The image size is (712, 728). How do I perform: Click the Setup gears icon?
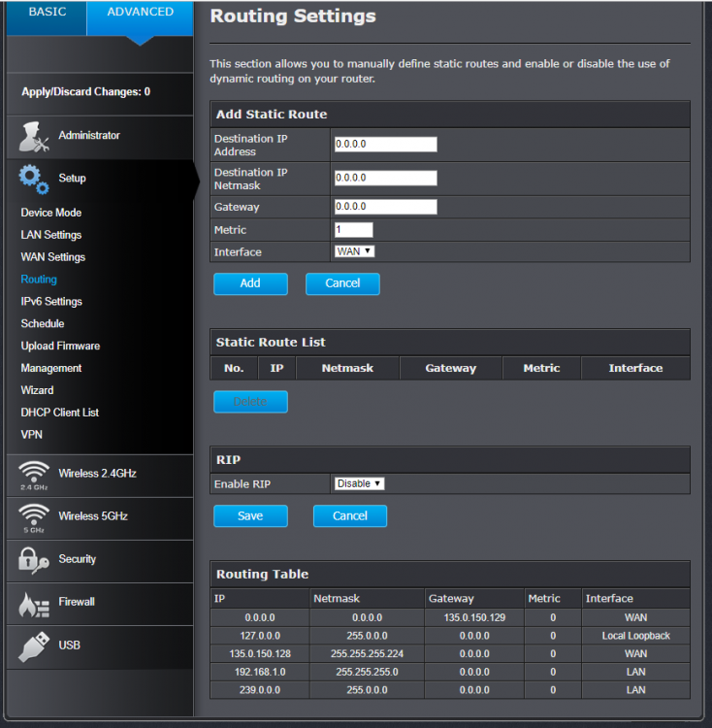click(x=34, y=180)
